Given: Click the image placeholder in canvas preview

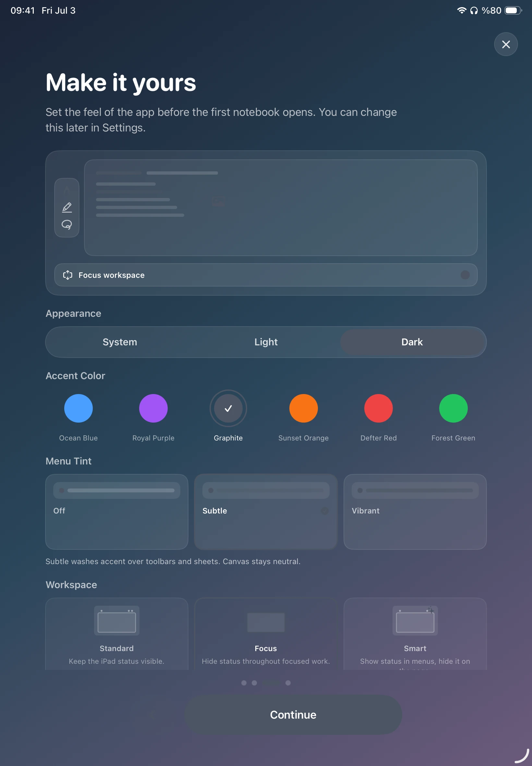Looking at the screenshot, I should coord(219,201).
